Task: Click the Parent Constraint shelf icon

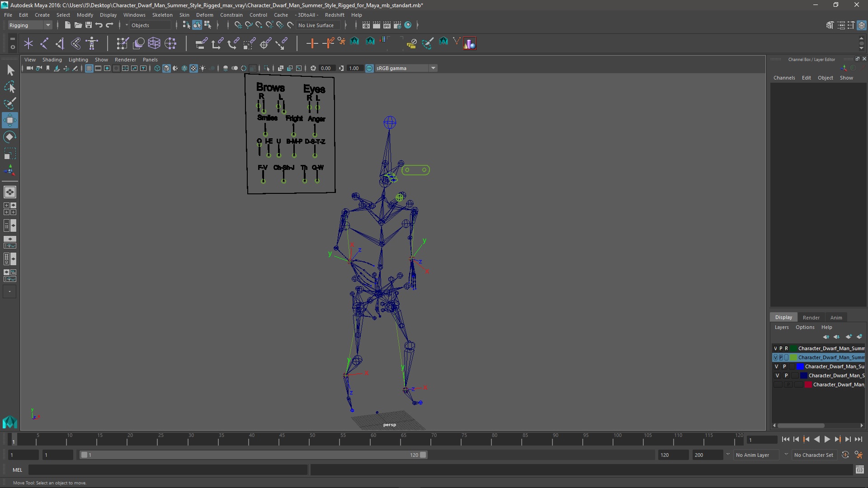Action: click(x=201, y=43)
